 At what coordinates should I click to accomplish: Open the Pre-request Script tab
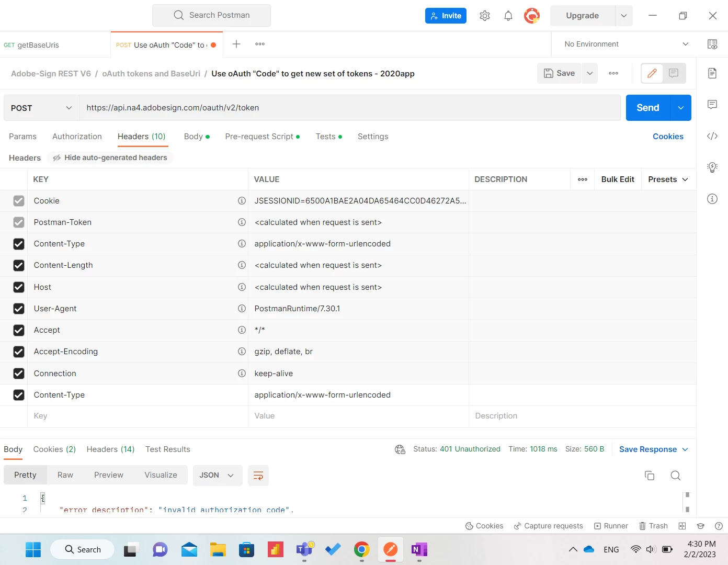point(263,137)
